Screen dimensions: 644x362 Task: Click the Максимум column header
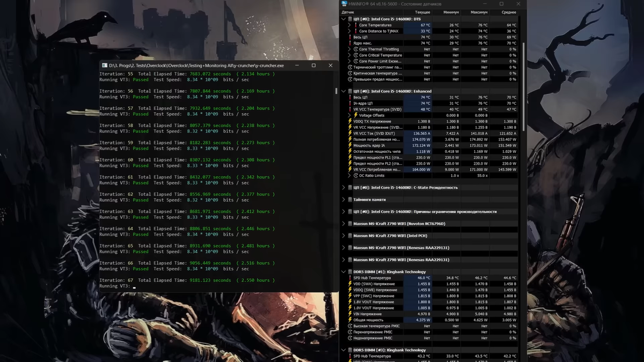pyautogui.click(x=479, y=12)
